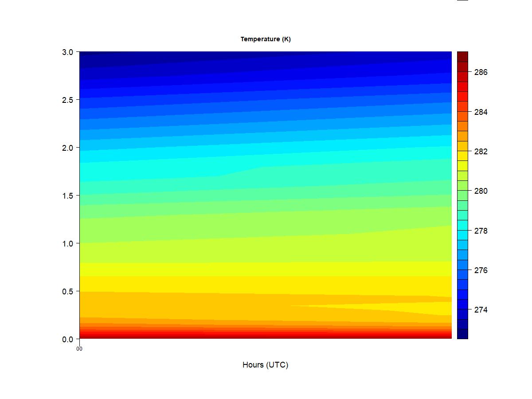The height and width of the screenshot is (399, 532).
Task: Click the "00" hour tick label
Action: 79,349
